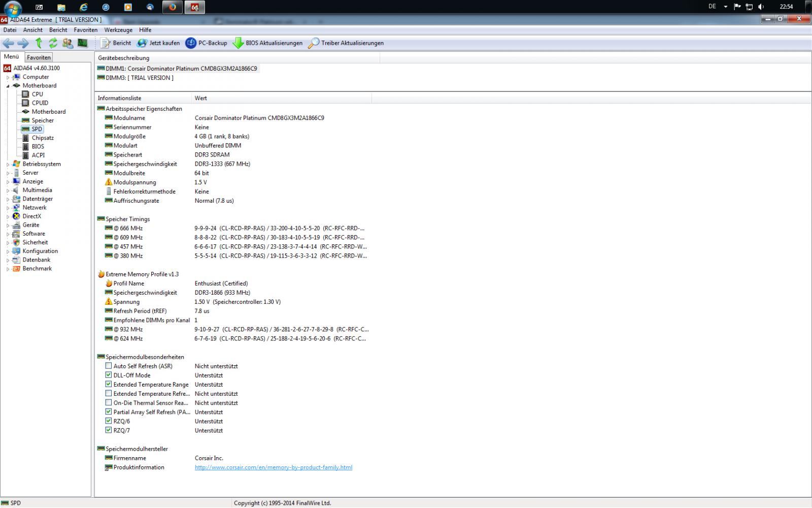
Task: Open BIOS Aktualisierungen
Action: (x=267, y=43)
